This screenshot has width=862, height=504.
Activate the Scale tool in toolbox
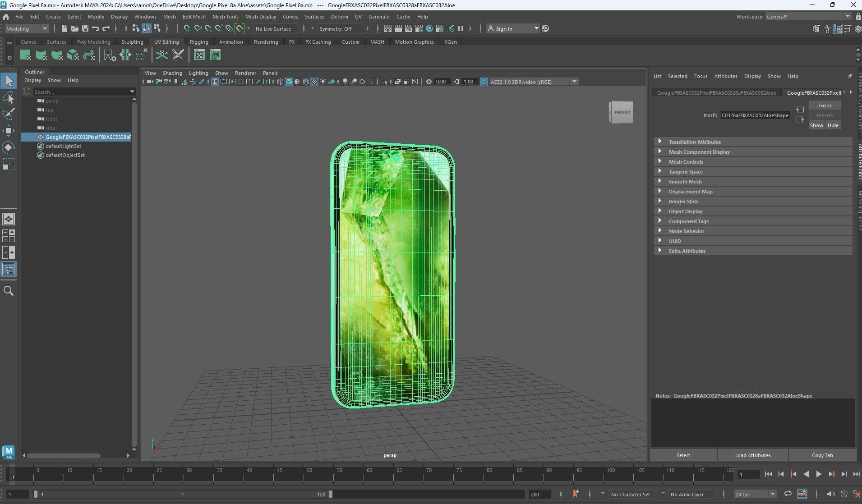(9, 164)
